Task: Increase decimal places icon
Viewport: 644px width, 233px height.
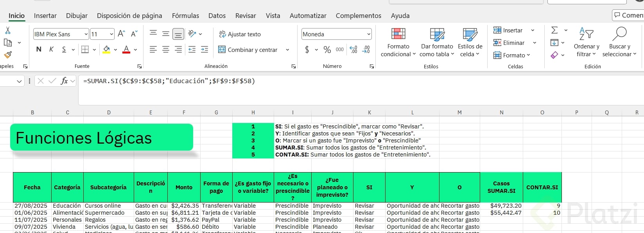Action: [353, 50]
